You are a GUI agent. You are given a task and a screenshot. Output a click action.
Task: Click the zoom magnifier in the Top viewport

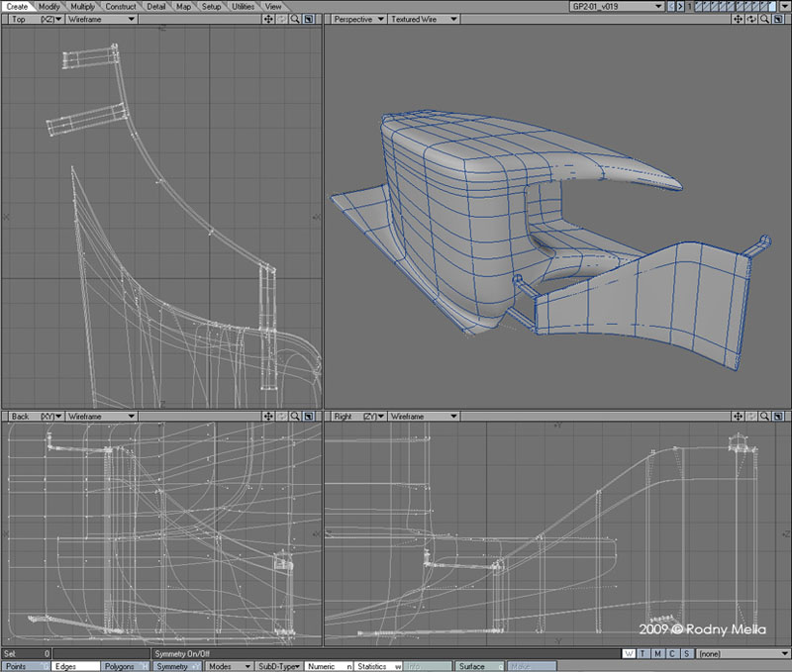pyautogui.click(x=296, y=19)
